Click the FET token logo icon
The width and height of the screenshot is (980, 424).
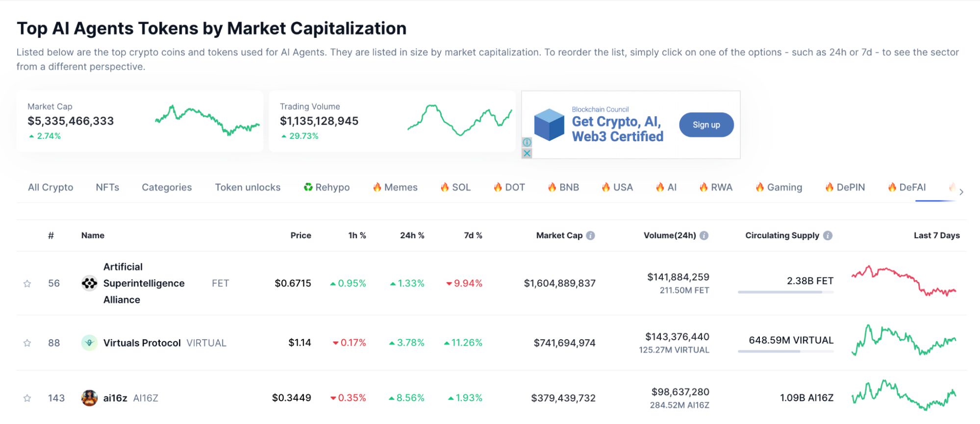(89, 283)
